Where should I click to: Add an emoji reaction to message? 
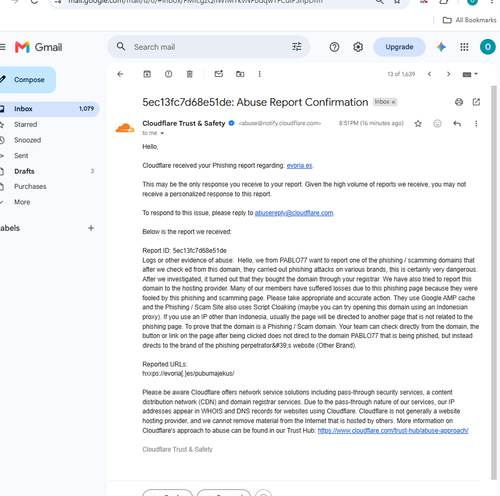point(437,124)
